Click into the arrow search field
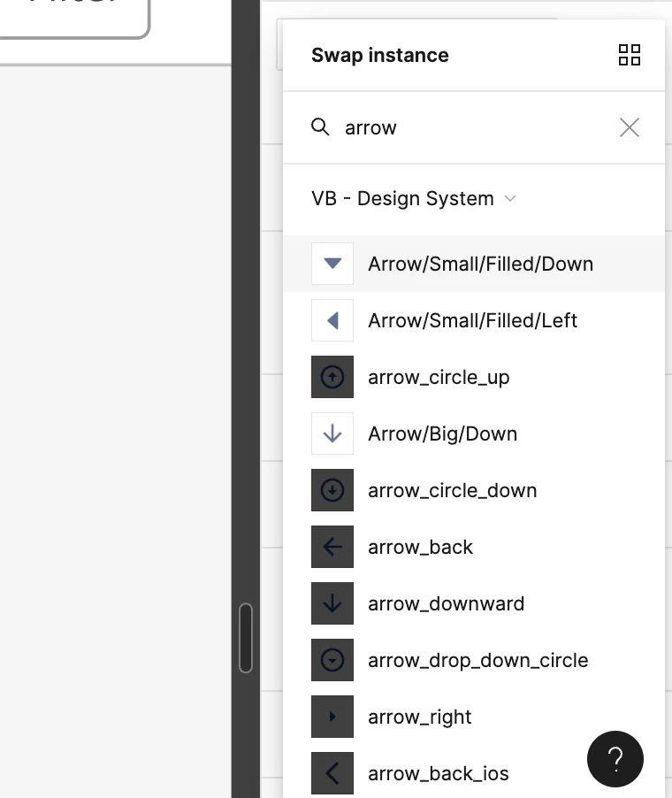Image resolution: width=672 pixels, height=798 pixels. click(x=473, y=127)
